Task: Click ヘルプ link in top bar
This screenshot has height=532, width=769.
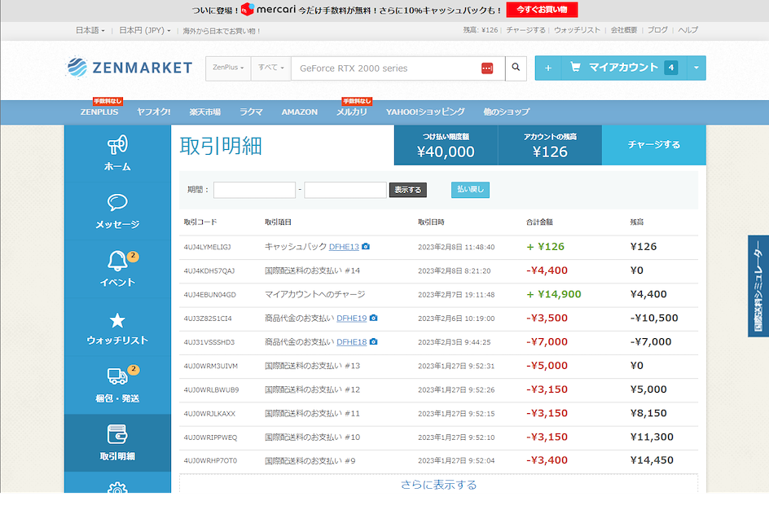Action: coord(688,30)
